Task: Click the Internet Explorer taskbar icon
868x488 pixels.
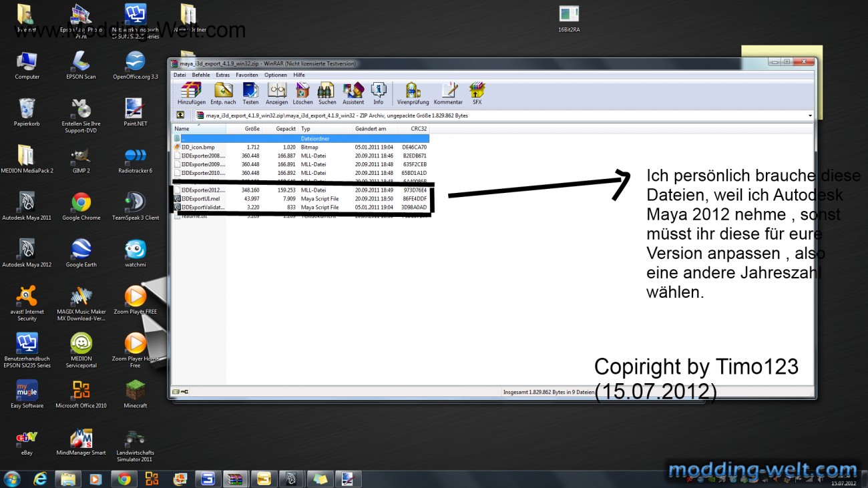Action: [40, 479]
